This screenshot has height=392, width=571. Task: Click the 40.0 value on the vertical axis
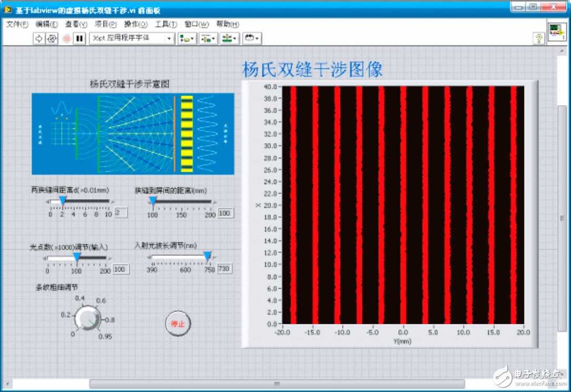(x=270, y=86)
